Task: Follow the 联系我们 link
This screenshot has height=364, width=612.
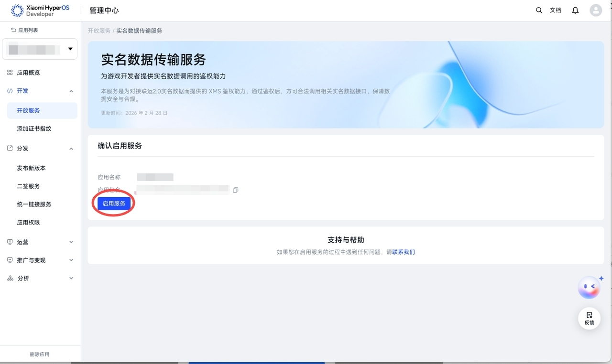Action: (404, 252)
